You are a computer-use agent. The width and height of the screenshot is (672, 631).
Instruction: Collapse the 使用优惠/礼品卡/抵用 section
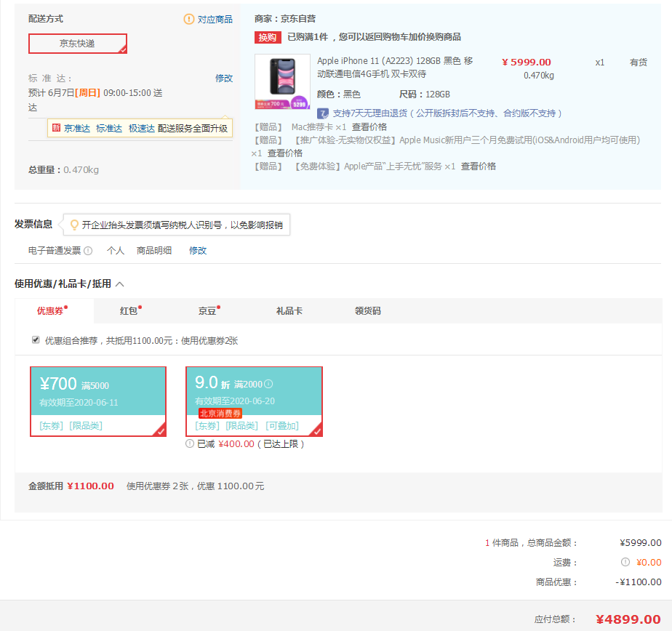pos(120,284)
